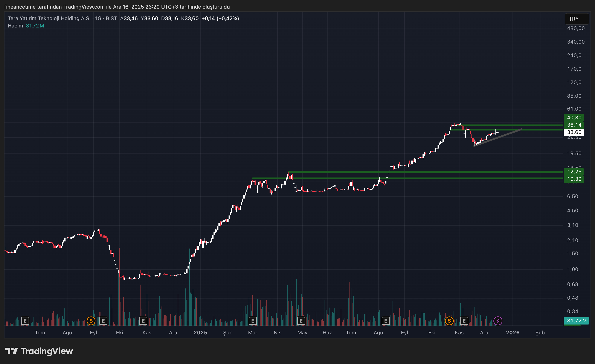Image resolution: width=595 pixels, height=364 pixels.
Task: Click the "2025" year label on the time axis
Action: click(x=200, y=333)
